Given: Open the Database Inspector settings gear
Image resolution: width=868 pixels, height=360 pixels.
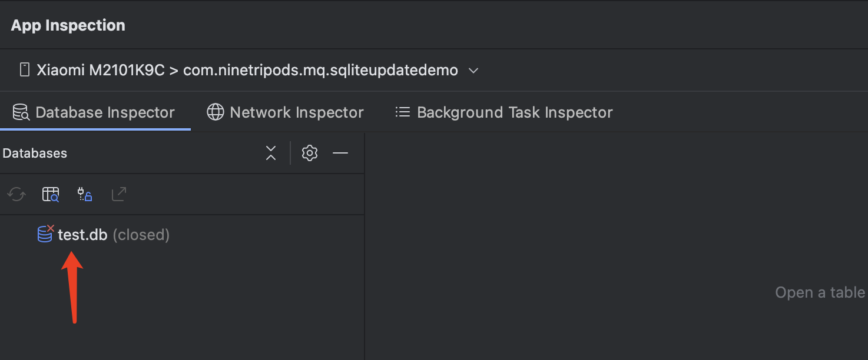Looking at the screenshot, I should pyautogui.click(x=309, y=153).
